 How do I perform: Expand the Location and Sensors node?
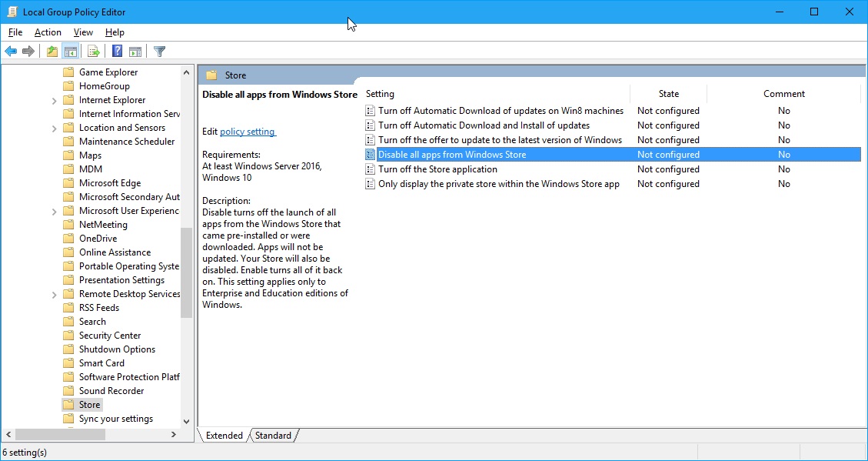[x=55, y=128]
